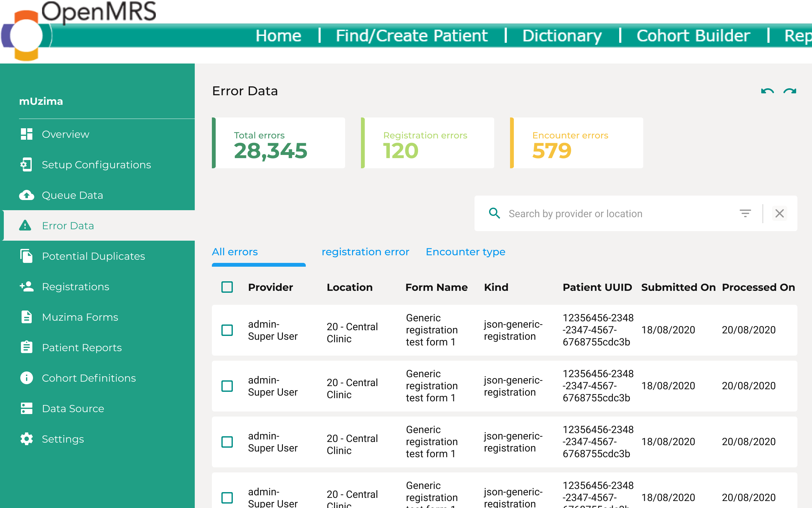This screenshot has width=812, height=508.
Task: Click the Error Data page title
Action: tap(245, 91)
